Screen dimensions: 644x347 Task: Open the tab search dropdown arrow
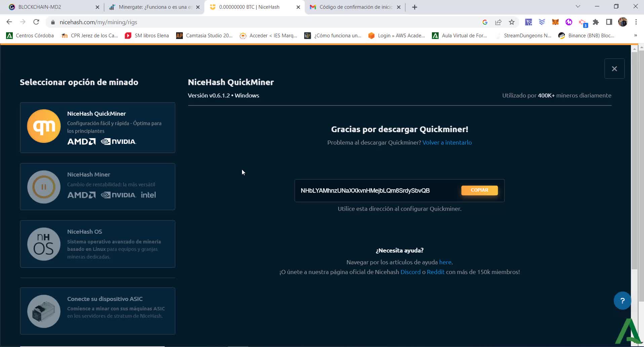click(x=578, y=6)
